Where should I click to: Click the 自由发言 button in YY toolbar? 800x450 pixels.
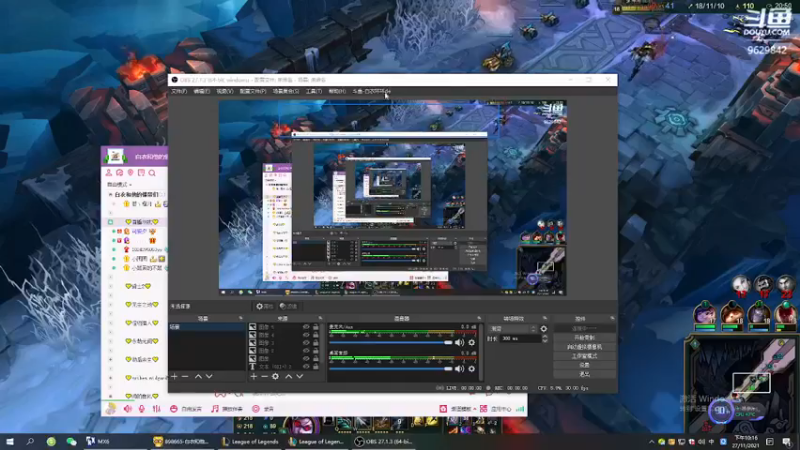click(186, 409)
